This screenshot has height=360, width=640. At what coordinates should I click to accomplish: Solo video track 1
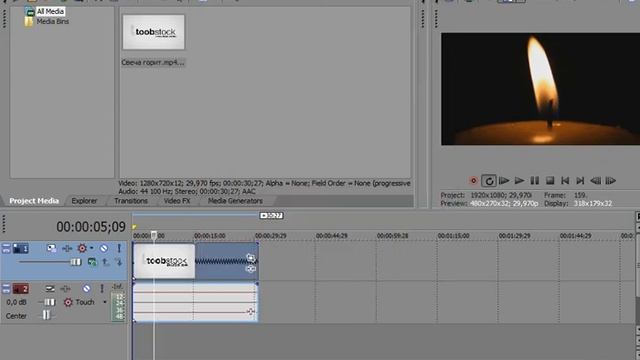click(x=119, y=248)
